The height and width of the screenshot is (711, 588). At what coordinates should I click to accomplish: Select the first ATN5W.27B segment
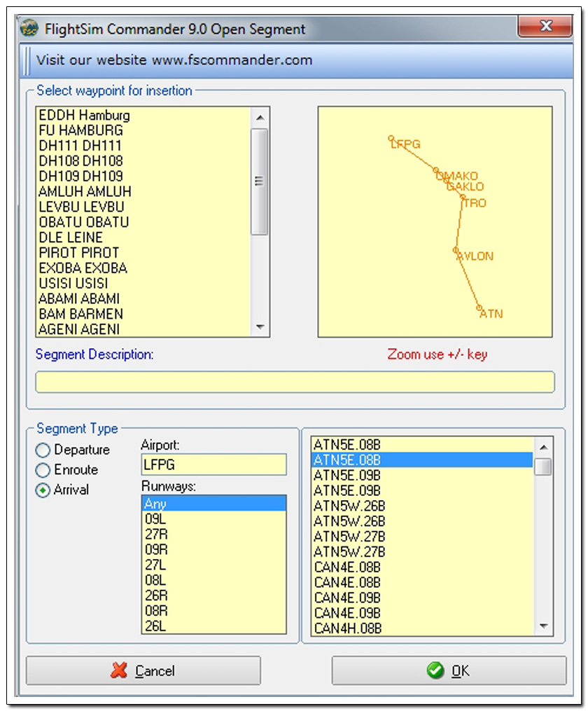click(x=422, y=537)
